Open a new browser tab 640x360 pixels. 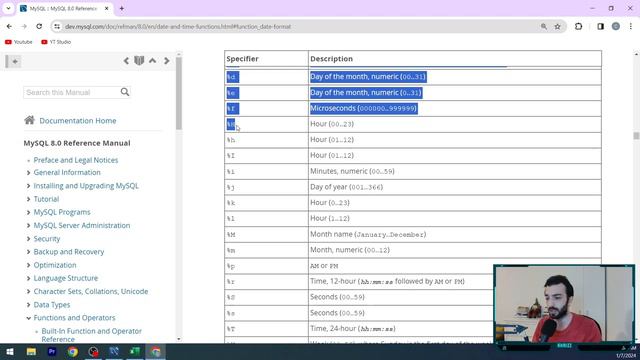coord(122,8)
